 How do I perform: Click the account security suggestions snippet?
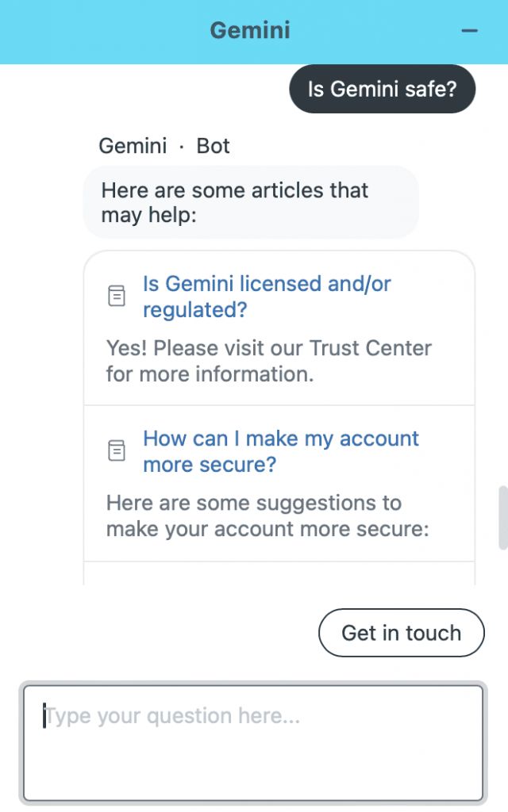pyautogui.click(x=267, y=515)
